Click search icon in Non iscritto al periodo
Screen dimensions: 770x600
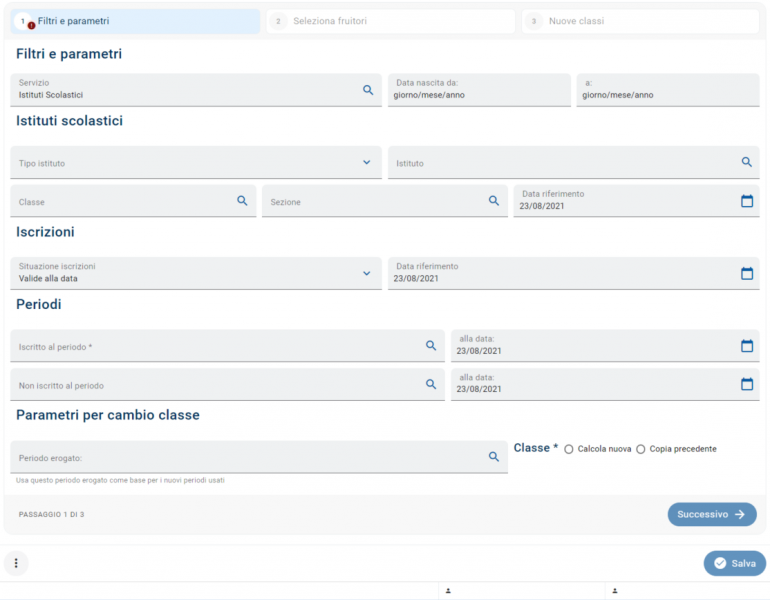[x=431, y=384]
